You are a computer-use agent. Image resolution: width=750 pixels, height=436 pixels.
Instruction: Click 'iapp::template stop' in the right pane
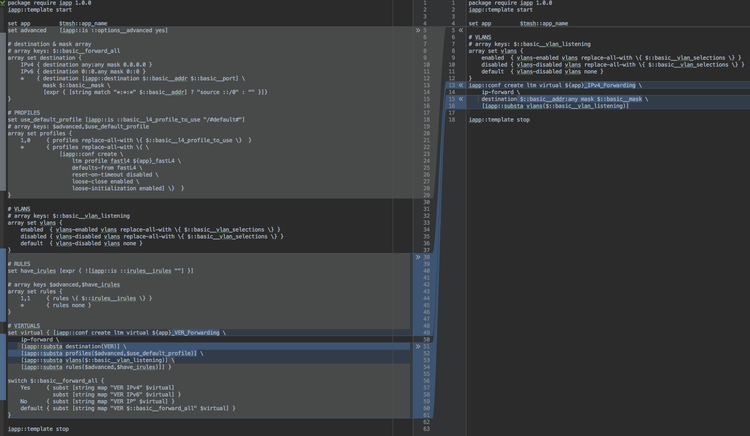(x=499, y=120)
